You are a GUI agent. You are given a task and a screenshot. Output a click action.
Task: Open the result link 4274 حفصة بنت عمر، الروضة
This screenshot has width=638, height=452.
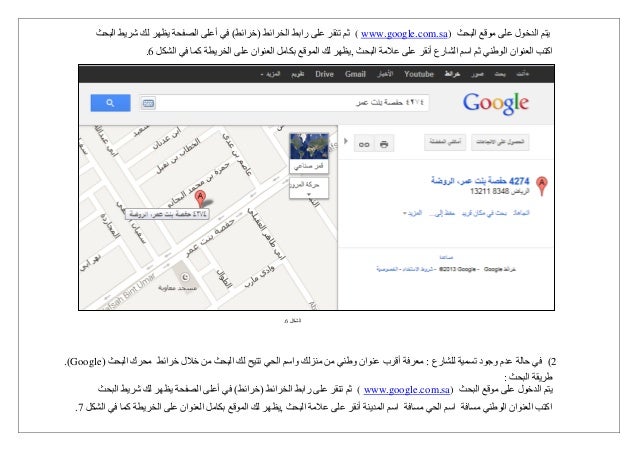[x=480, y=181]
